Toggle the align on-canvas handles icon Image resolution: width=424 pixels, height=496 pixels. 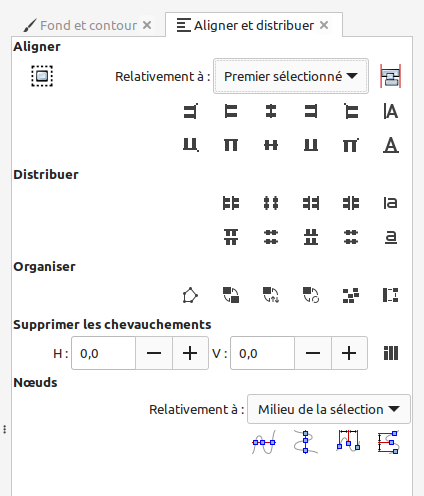(x=391, y=76)
